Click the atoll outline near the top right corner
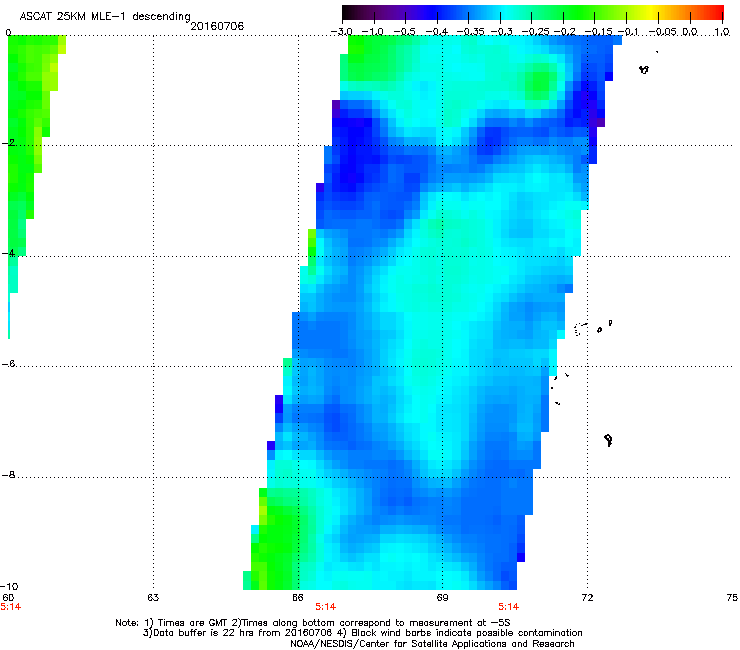Screen dimensions: 740x650 pos(644,69)
